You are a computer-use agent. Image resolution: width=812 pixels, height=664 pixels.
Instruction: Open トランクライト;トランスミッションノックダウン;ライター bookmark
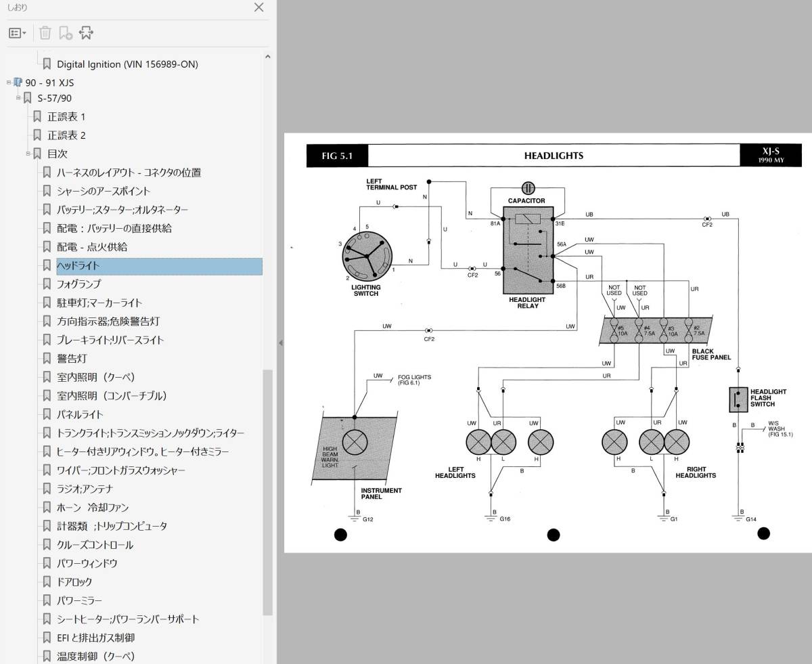[x=151, y=433]
